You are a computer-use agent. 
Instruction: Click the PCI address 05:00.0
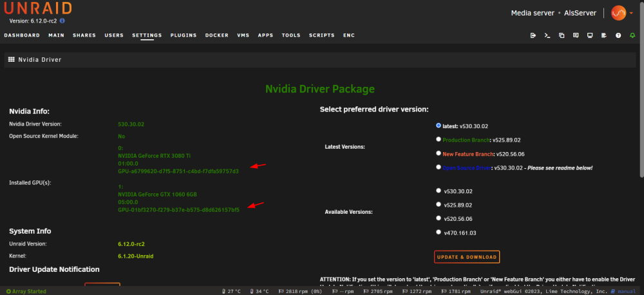128,202
